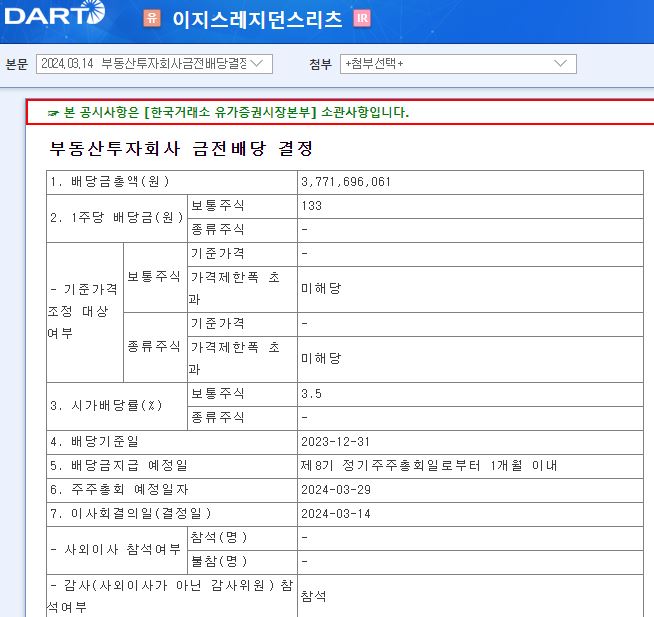The height and width of the screenshot is (617, 654).
Task: Open the 첨부 attachment dropdown
Action: [x=458, y=64]
